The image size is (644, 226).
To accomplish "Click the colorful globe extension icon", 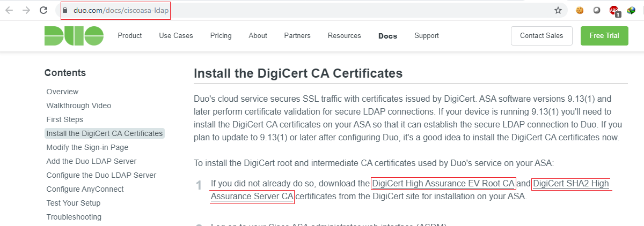I will pos(631,10).
